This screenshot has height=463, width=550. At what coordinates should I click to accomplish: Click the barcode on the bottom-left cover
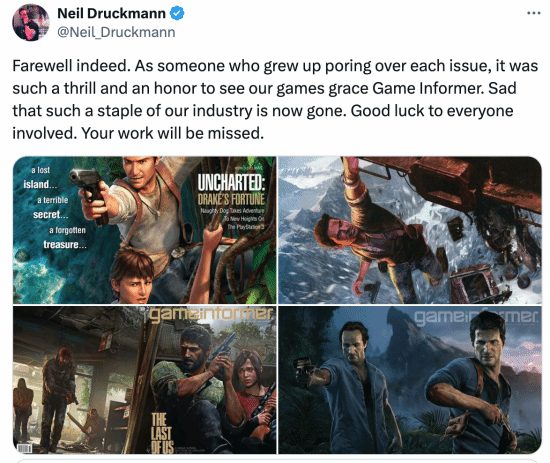24,448
